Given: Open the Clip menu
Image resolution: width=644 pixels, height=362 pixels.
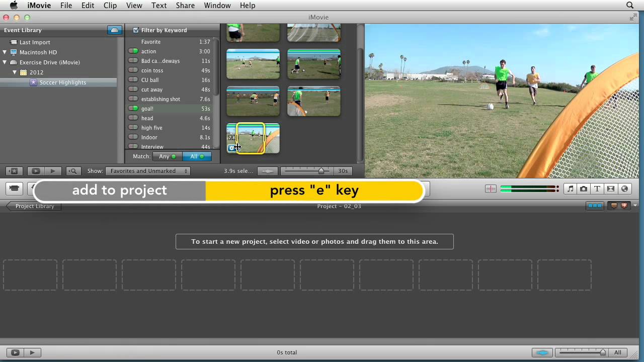Looking at the screenshot, I should pos(110,6).
